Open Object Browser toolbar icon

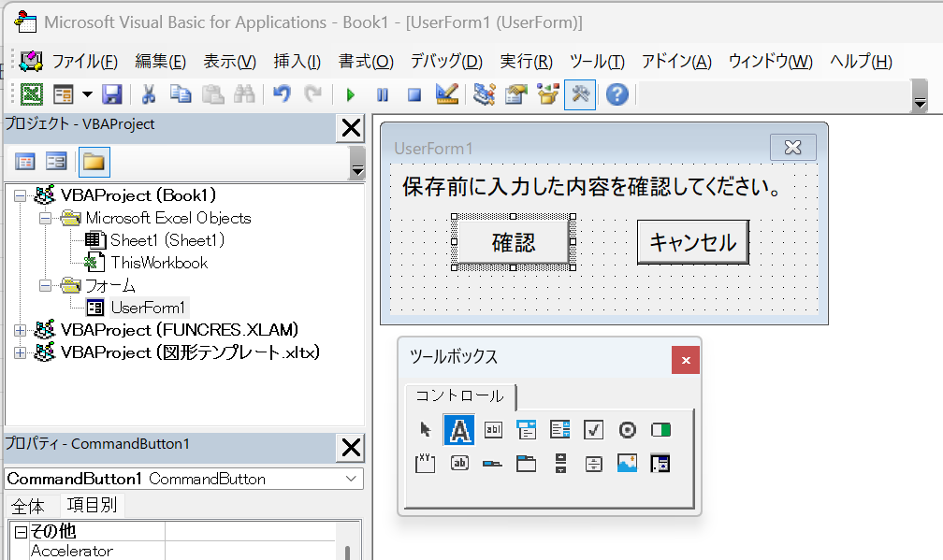tap(548, 94)
